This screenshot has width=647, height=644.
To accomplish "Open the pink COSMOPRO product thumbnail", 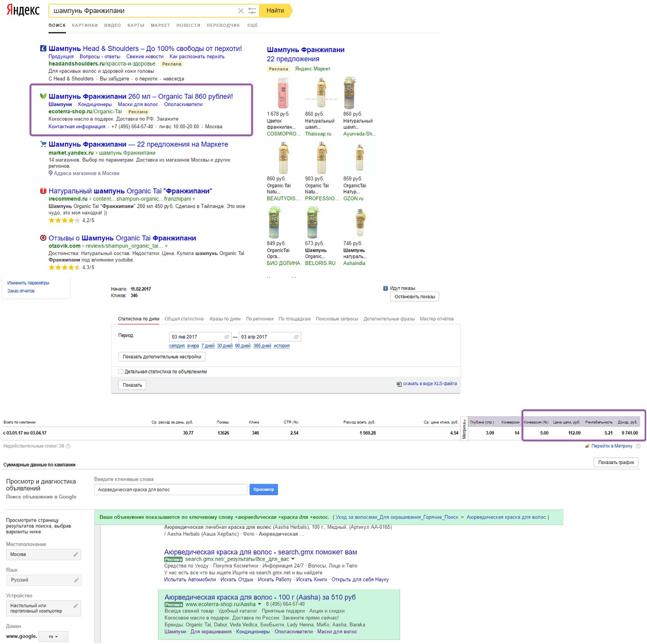I will pyautogui.click(x=283, y=93).
